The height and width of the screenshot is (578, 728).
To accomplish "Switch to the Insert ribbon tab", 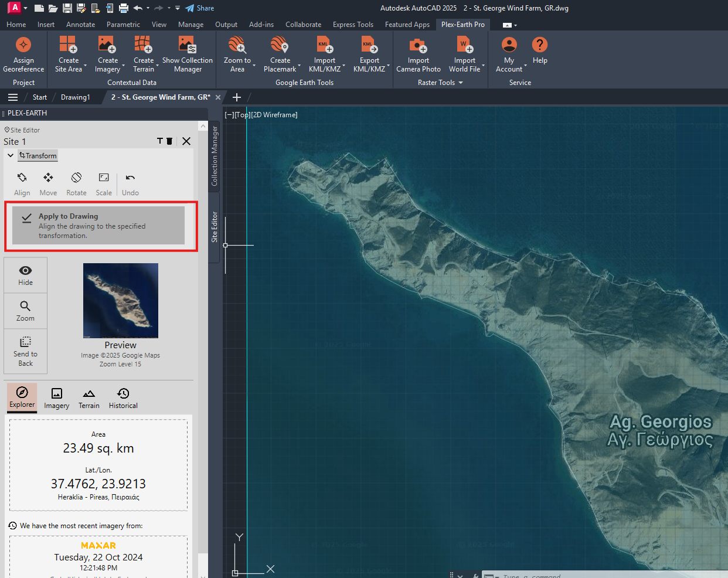I will point(46,25).
